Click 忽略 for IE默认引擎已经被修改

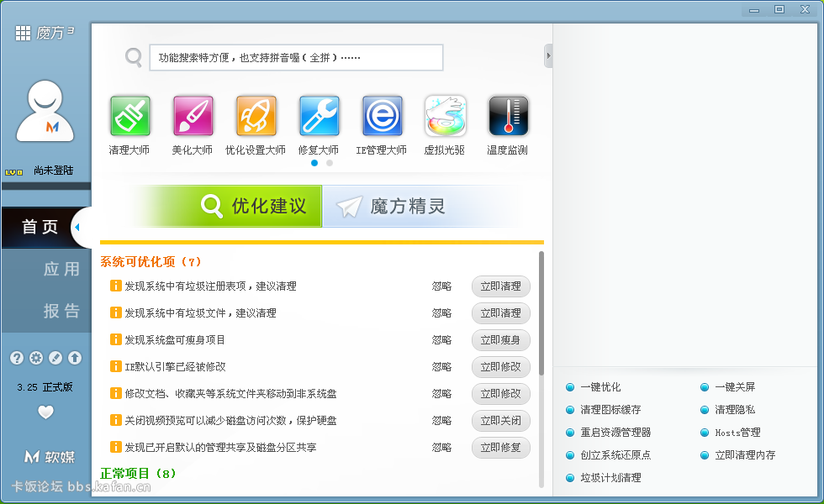coord(441,366)
